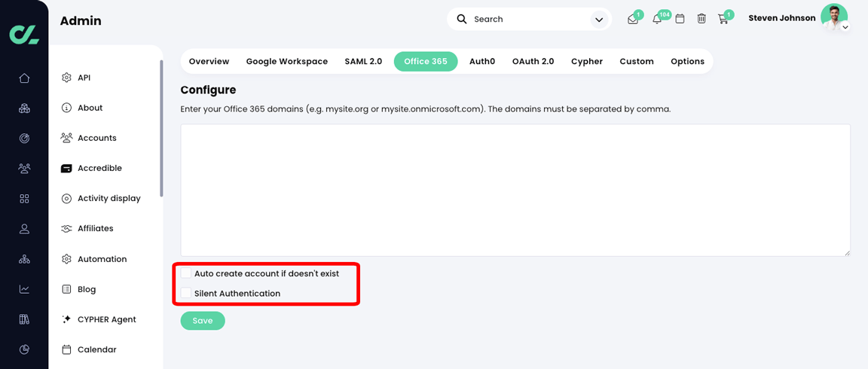Click into the Office 365 domains textarea
This screenshot has height=369, width=868.
click(x=515, y=190)
